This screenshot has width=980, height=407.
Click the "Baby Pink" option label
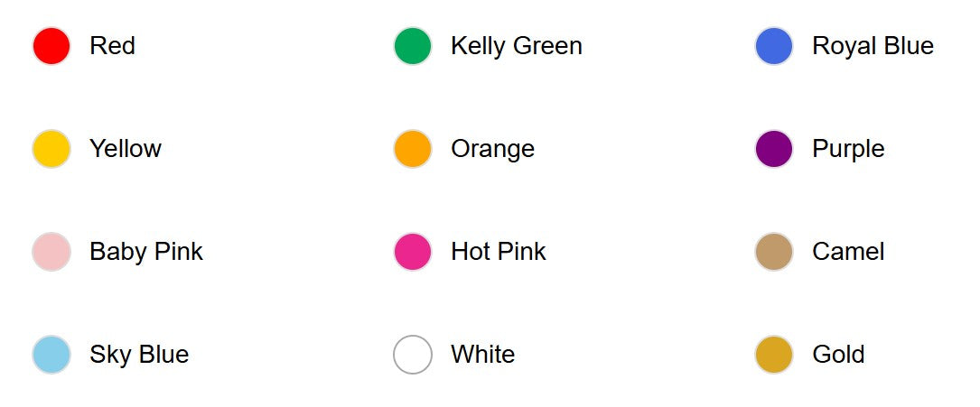145,252
